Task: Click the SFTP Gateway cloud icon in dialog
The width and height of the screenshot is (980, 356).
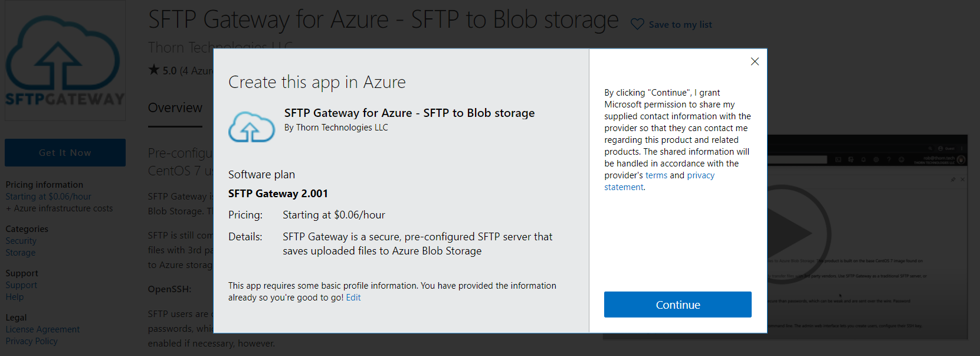Action: tap(251, 127)
